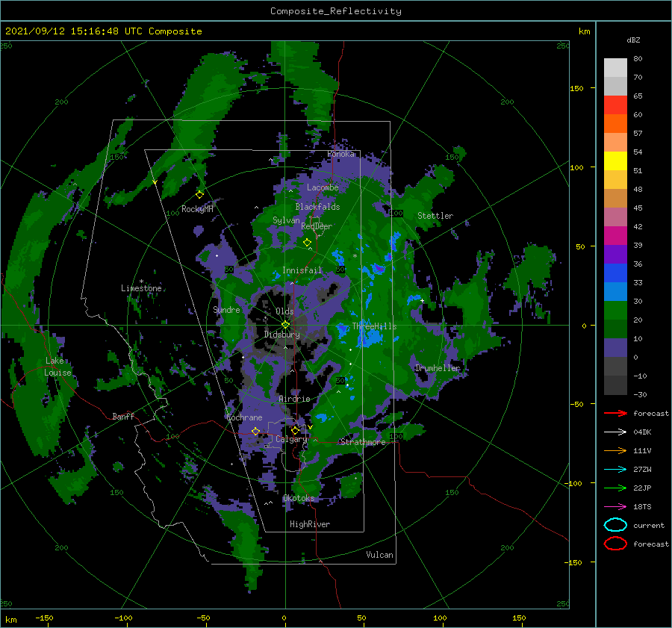Viewport: 672px width, 628px height.
Task: Select the RockyMH label
Action: [x=197, y=209]
